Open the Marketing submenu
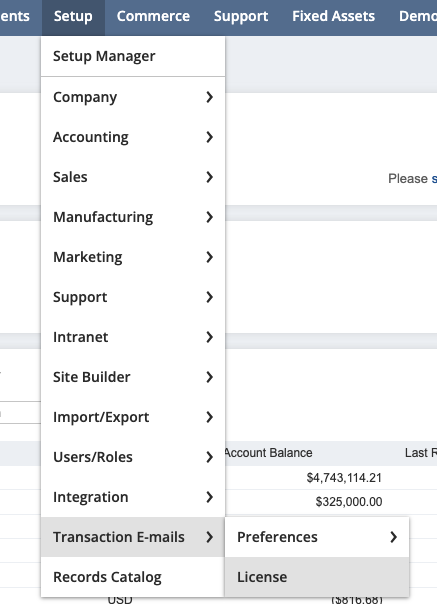Image resolution: width=437 pixels, height=604 pixels. point(133,257)
